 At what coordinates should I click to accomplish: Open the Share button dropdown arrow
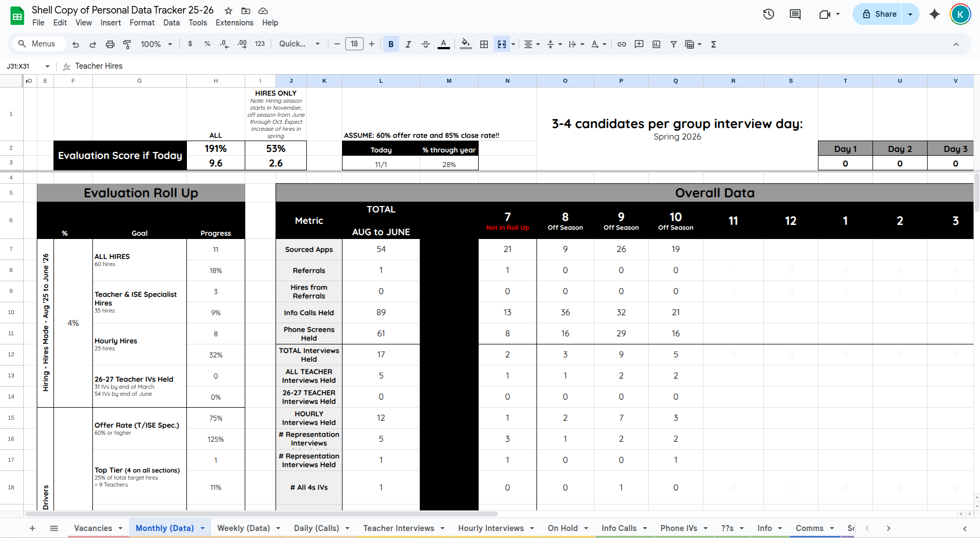(911, 14)
